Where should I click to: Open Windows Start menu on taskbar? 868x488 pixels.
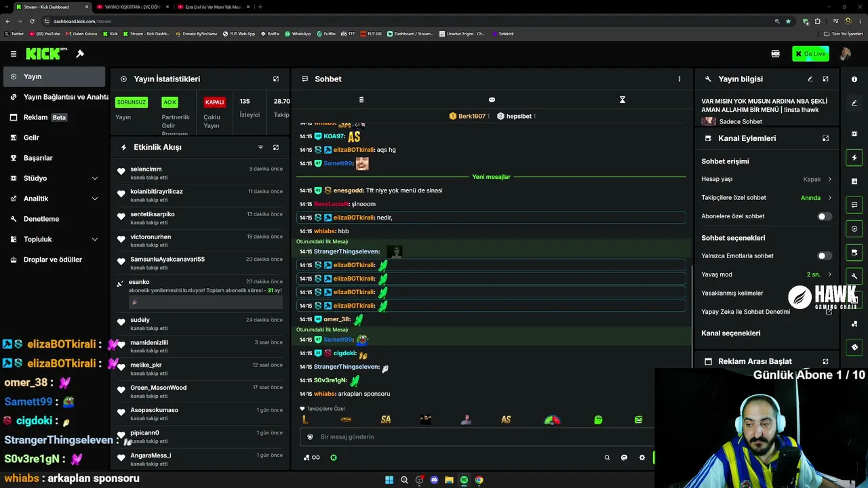[389, 480]
